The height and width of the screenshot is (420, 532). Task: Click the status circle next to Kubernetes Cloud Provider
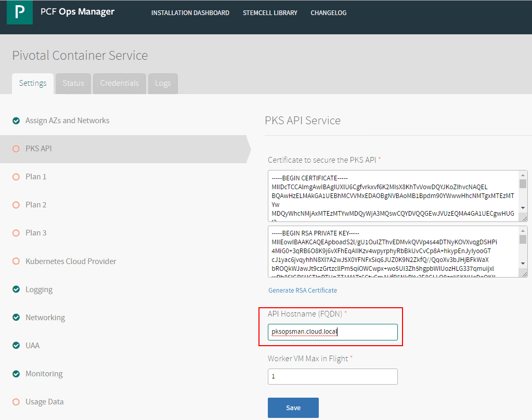point(16,261)
